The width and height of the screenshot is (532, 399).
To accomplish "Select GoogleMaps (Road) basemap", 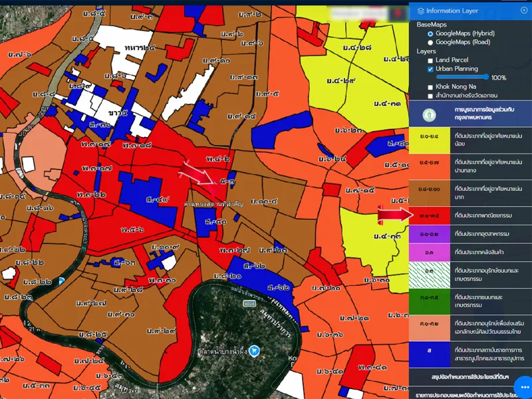I will coord(430,42).
